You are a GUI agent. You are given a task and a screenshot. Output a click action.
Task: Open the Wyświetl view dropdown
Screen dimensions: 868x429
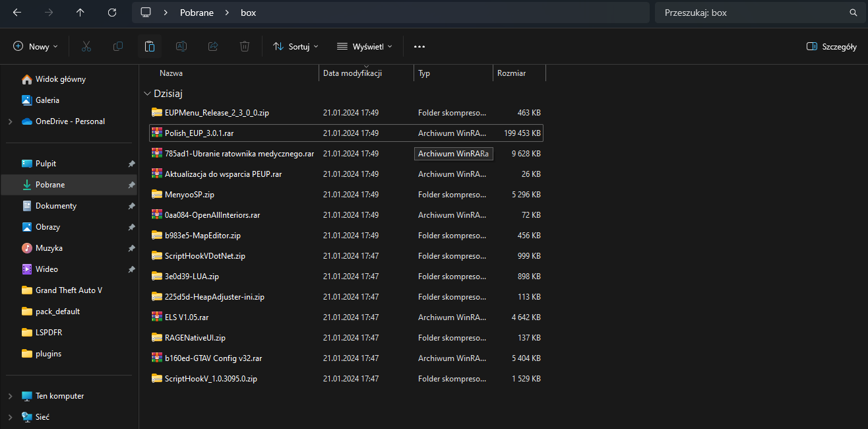(364, 46)
